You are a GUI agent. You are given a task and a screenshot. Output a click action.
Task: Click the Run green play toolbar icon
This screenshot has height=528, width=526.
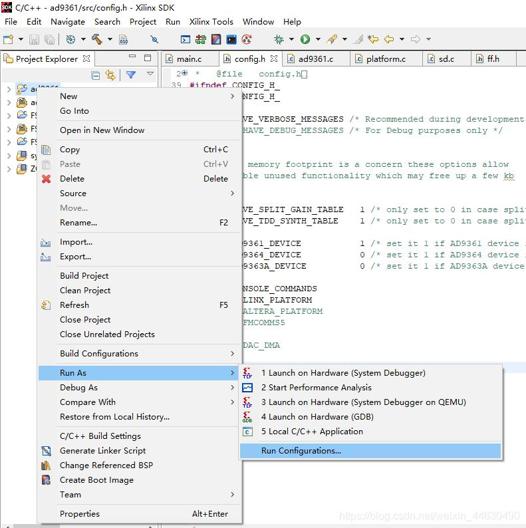305,39
